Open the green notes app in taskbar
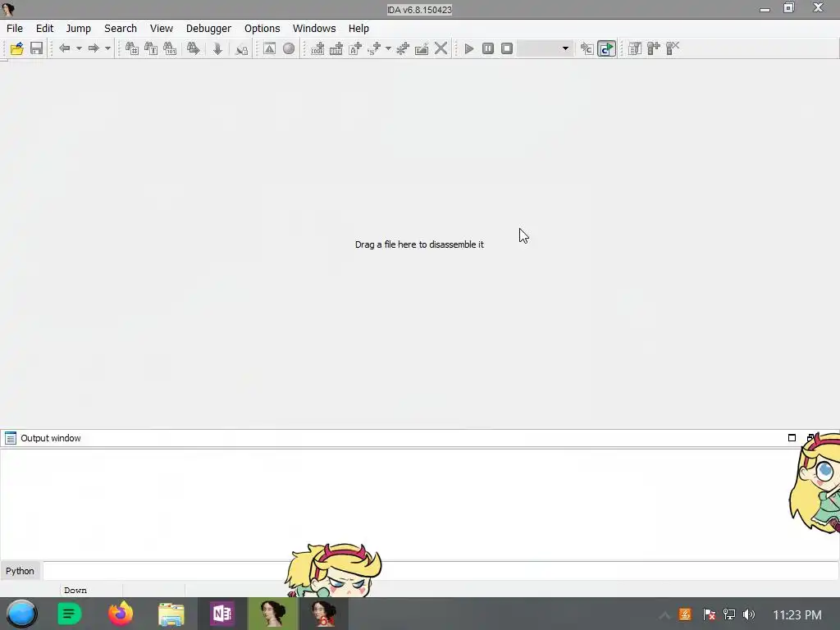The height and width of the screenshot is (630, 840). click(x=69, y=614)
